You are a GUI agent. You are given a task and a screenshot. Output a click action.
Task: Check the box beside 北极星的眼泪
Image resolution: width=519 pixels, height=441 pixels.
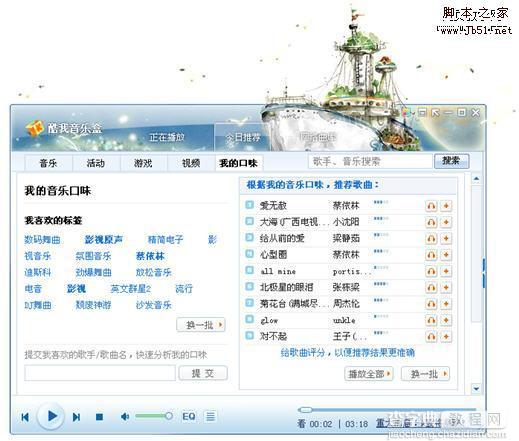point(249,286)
